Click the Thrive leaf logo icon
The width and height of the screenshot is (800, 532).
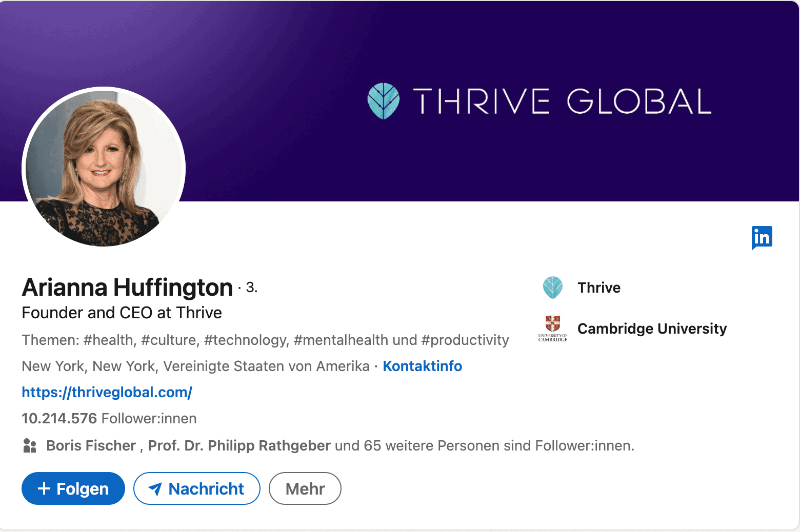point(553,287)
